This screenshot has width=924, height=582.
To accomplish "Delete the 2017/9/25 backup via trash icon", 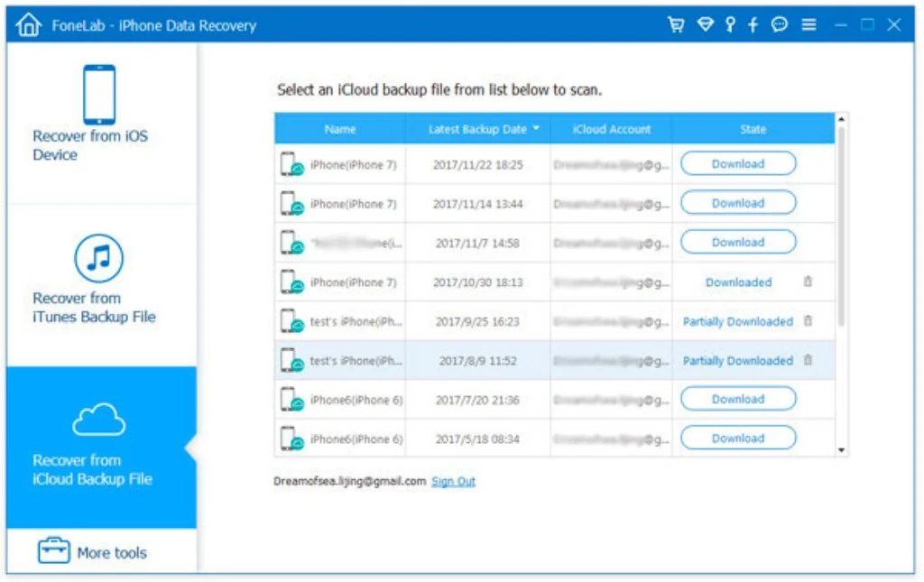I will point(808,320).
